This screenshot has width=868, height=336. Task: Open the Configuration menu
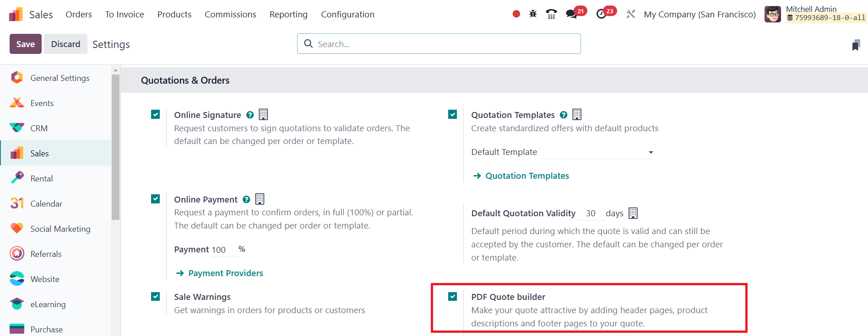pyautogui.click(x=347, y=15)
